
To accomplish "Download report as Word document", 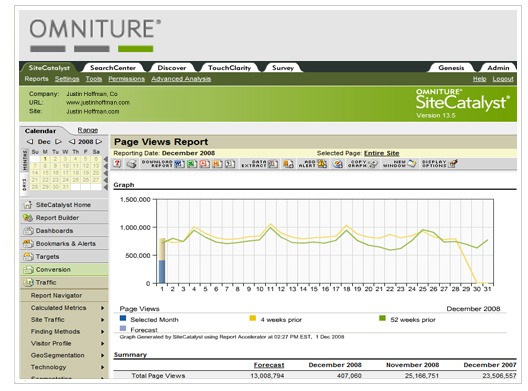I will click(x=179, y=164).
